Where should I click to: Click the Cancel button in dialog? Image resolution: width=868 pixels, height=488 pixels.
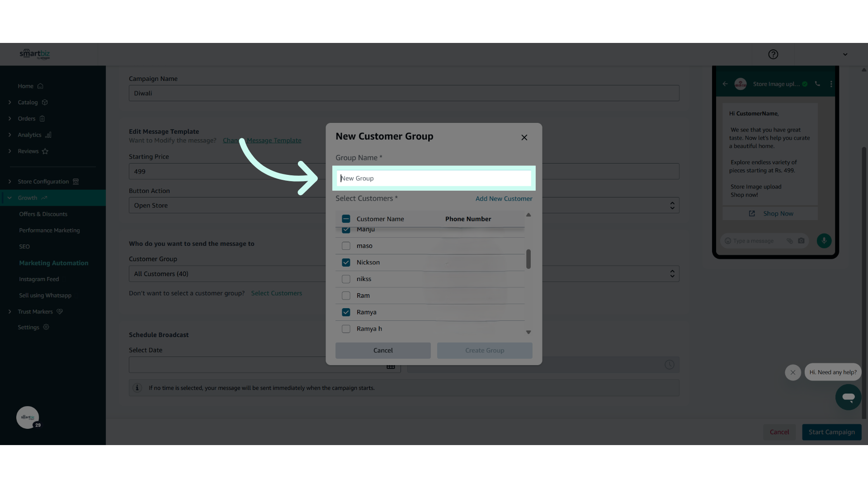point(383,350)
